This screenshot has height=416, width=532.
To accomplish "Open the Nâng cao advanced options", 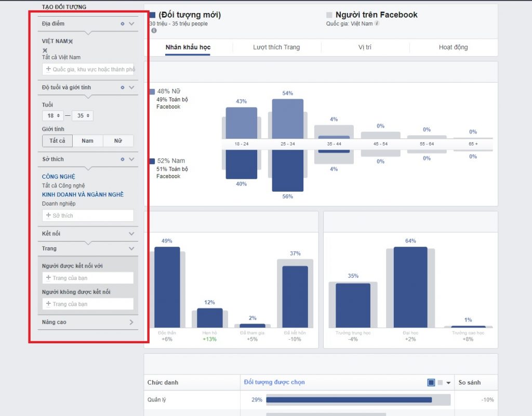I will click(131, 322).
